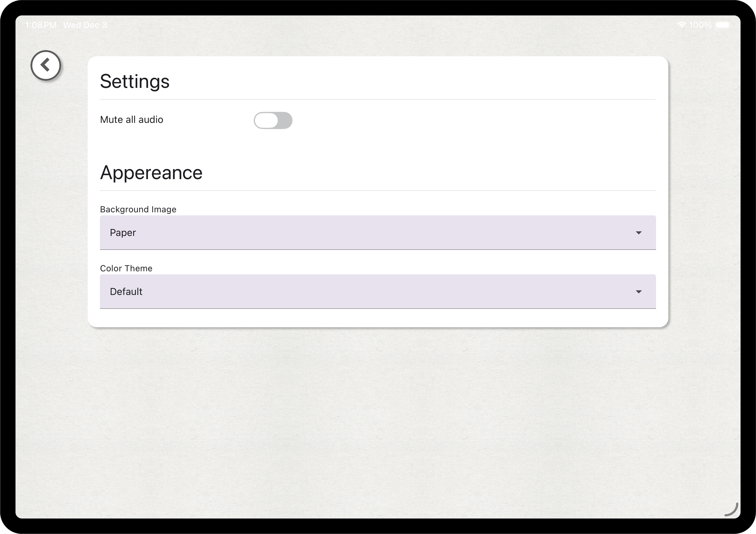Image resolution: width=756 pixels, height=534 pixels.
Task: Go back using the circular chevron button
Action: tap(46, 65)
